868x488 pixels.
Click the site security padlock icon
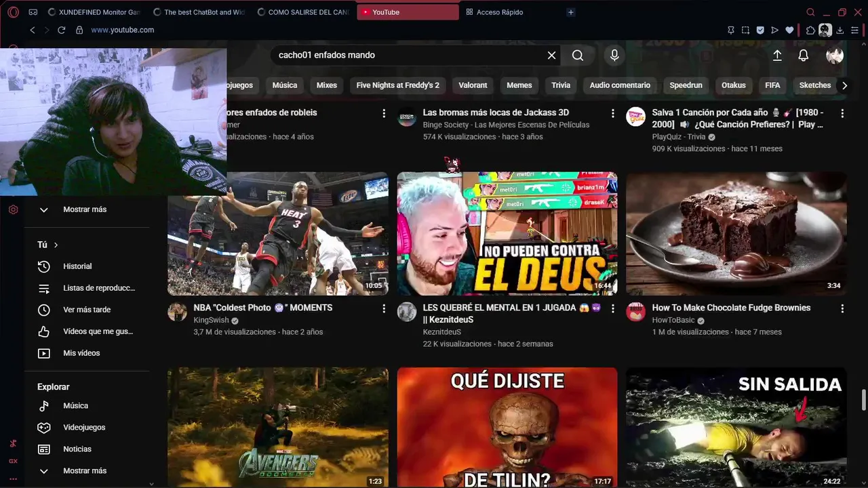(x=79, y=30)
